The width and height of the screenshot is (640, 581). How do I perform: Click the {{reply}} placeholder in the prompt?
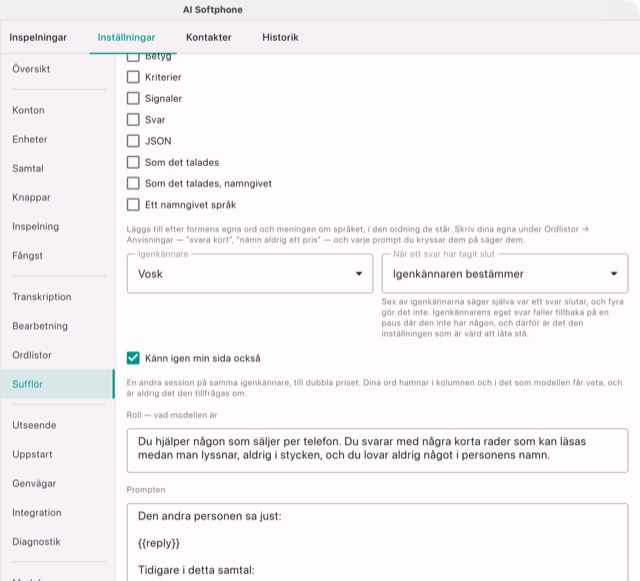(x=159, y=543)
